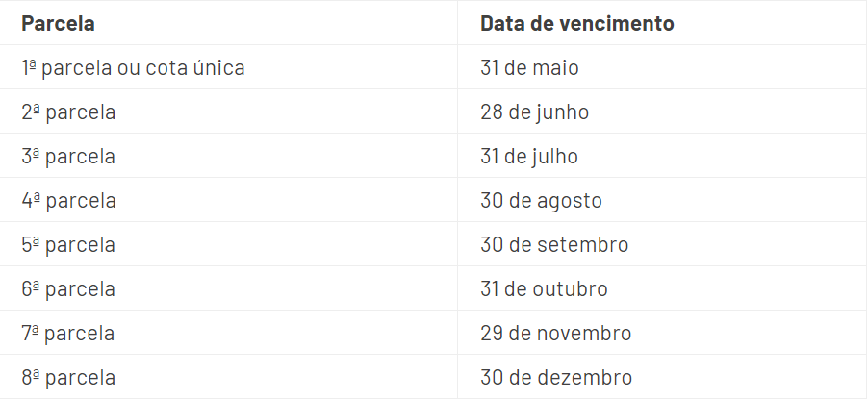Select the 31 de maio cell
The image size is (868, 399).
pyautogui.click(x=530, y=67)
